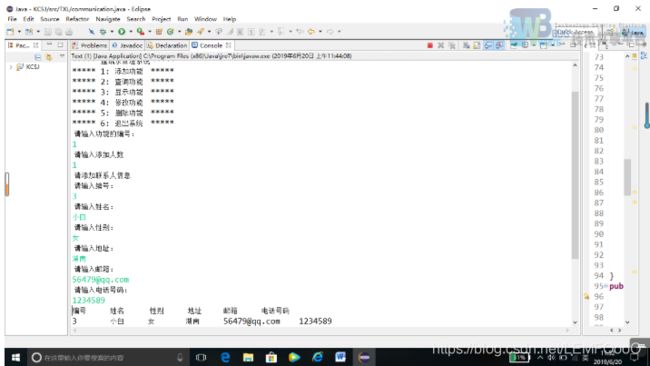
Task: Switch to the Javadoc tab
Action: coord(127,46)
